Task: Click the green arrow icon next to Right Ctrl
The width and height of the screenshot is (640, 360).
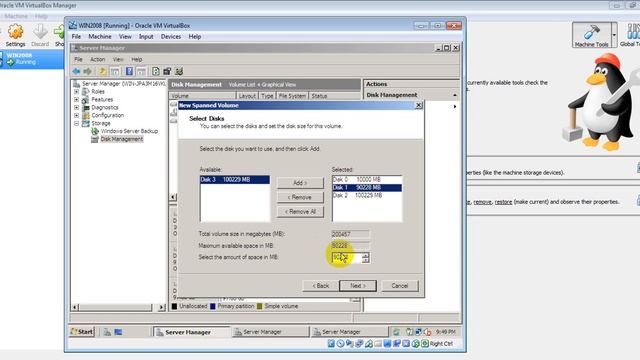Action: [x=425, y=344]
